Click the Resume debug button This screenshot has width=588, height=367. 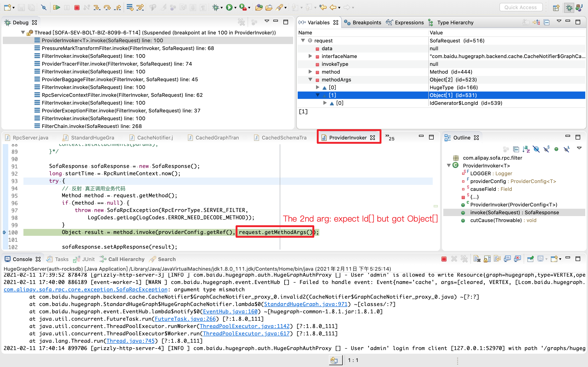pyautogui.click(x=56, y=8)
